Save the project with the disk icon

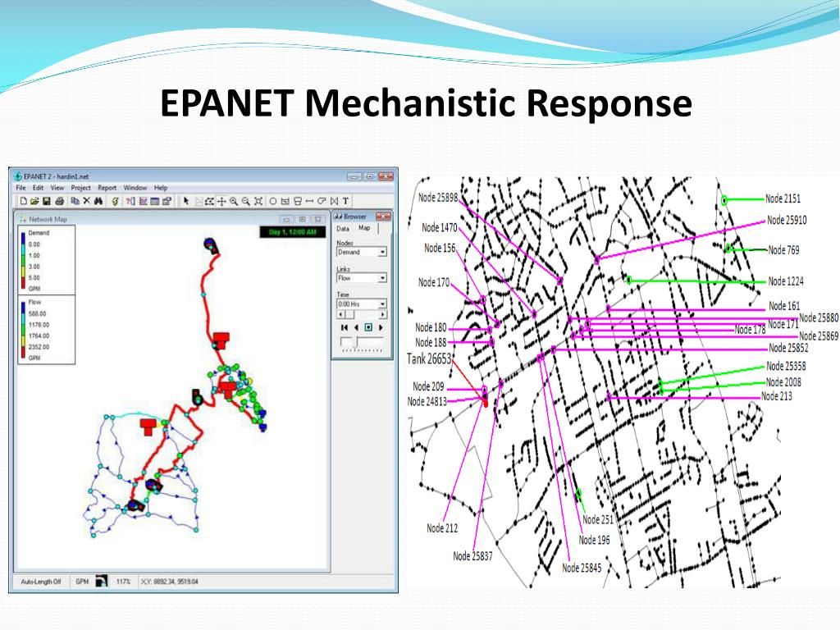coord(47,202)
